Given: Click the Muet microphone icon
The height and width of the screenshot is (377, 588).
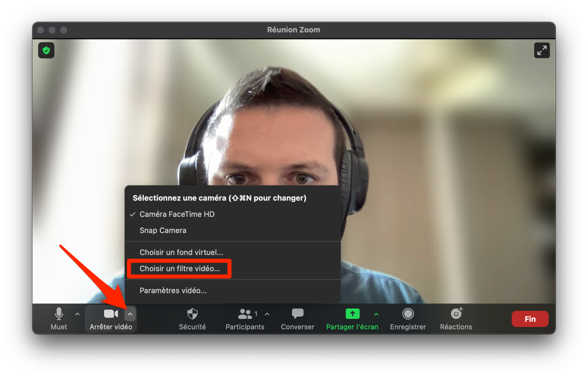Looking at the screenshot, I should pos(59,314).
